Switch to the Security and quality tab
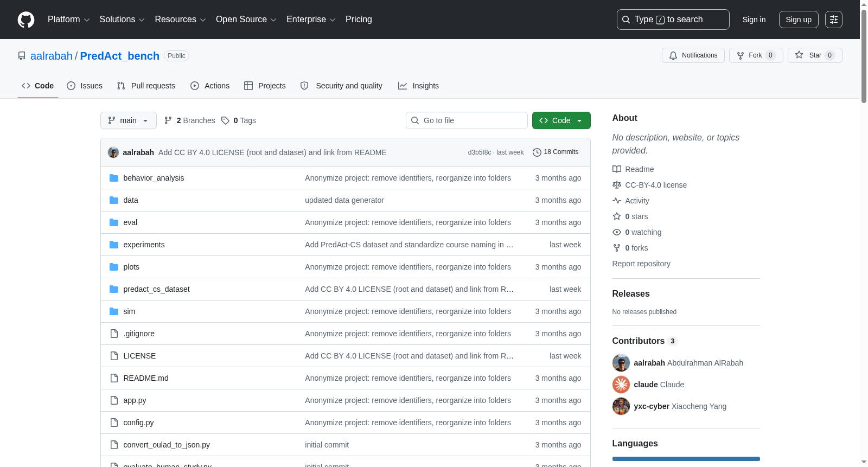Image resolution: width=868 pixels, height=467 pixels. click(x=341, y=86)
